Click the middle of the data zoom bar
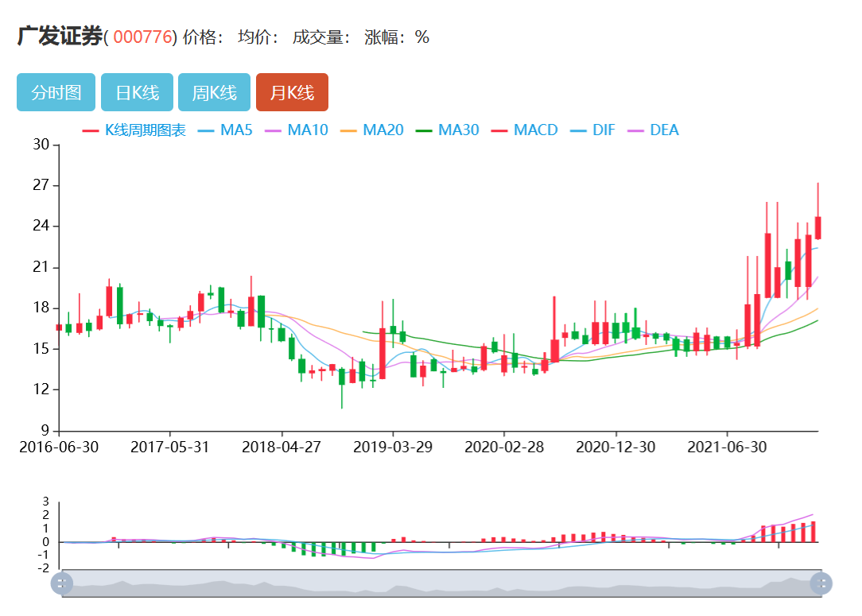 point(441,583)
